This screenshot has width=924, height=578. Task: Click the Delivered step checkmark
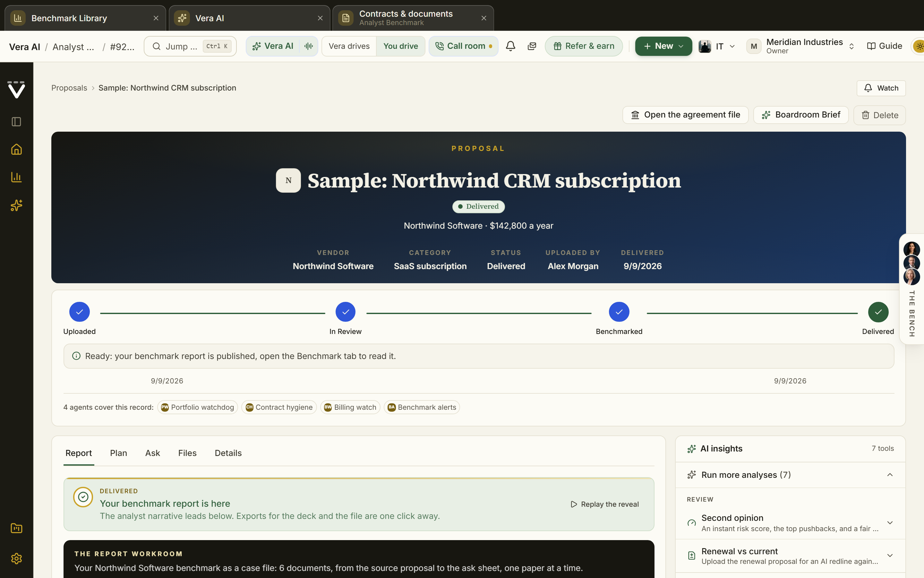878,312
